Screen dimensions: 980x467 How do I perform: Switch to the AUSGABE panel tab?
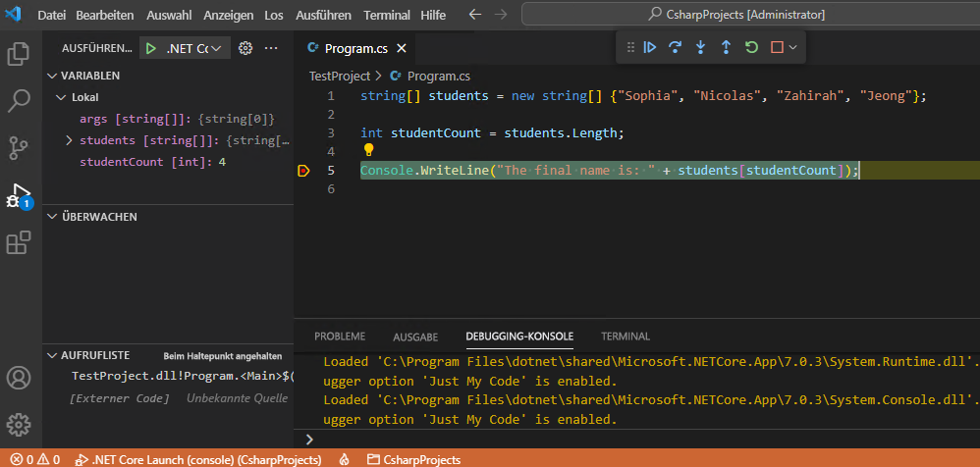415,337
